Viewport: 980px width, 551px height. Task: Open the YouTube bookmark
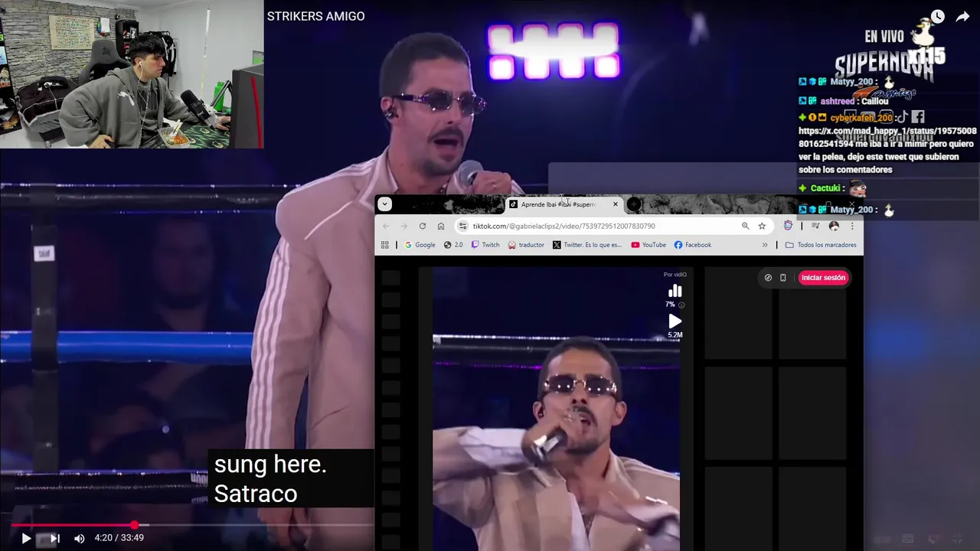648,245
